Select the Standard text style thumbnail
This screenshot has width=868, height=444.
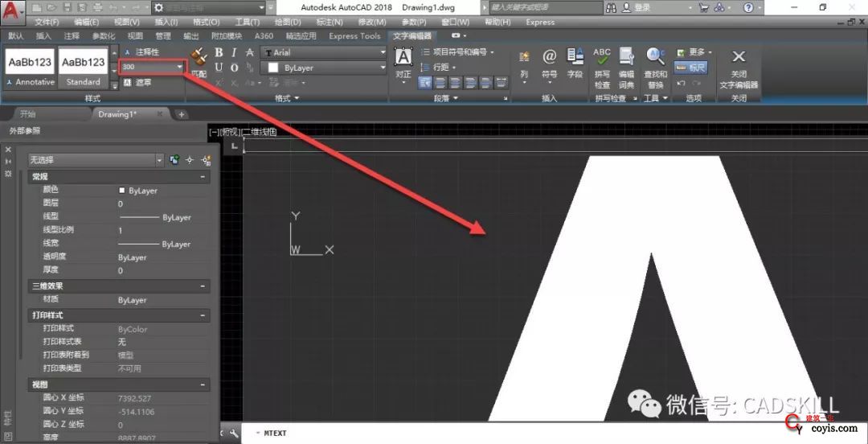83,67
